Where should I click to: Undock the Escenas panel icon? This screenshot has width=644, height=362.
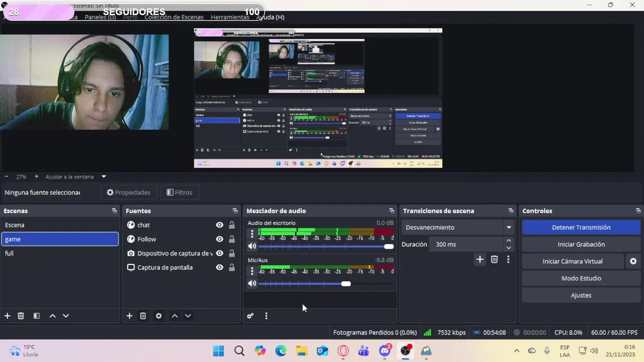click(x=114, y=211)
